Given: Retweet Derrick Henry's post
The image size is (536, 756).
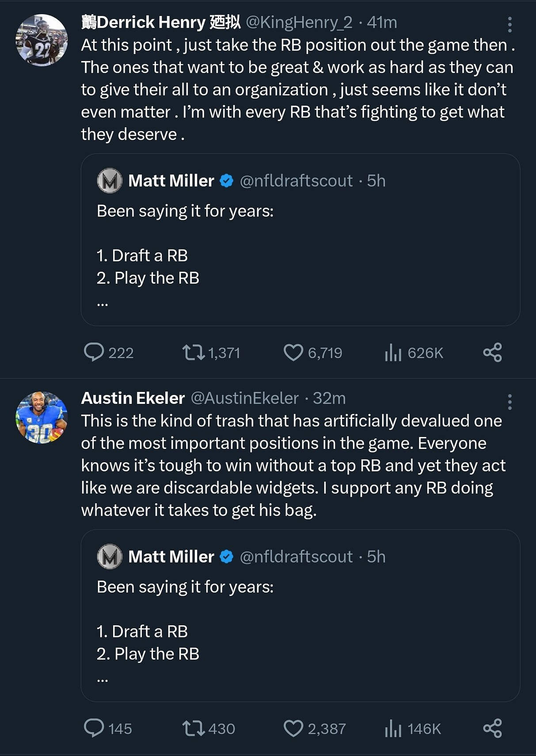Looking at the screenshot, I should click(x=194, y=353).
